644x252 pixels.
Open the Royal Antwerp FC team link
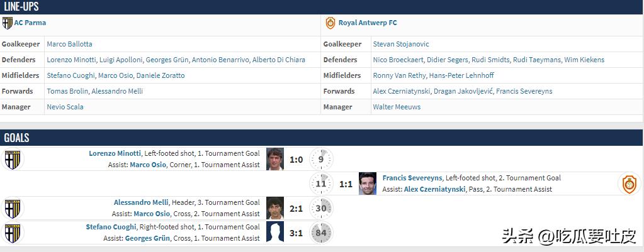pos(368,23)
